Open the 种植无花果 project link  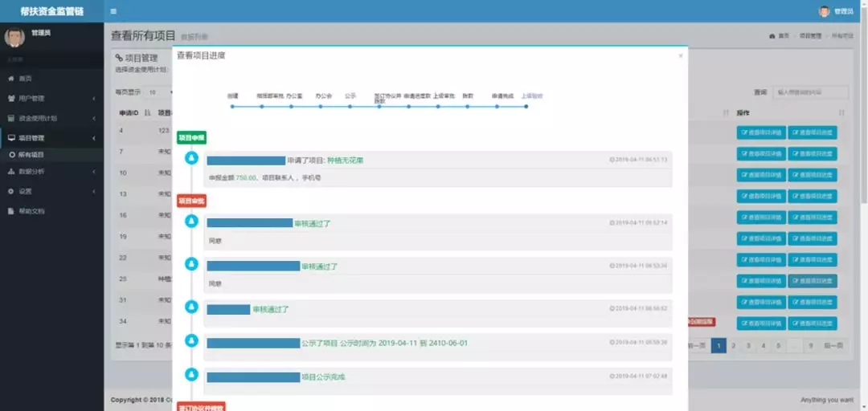point(345,161)
